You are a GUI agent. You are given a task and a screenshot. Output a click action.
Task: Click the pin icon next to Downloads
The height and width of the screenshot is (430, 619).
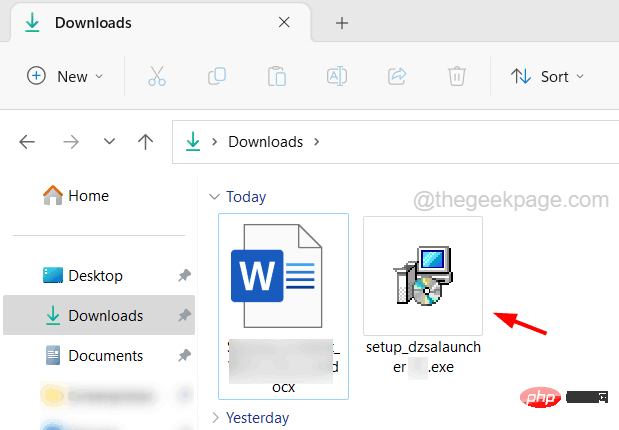(x=184, y=315)
